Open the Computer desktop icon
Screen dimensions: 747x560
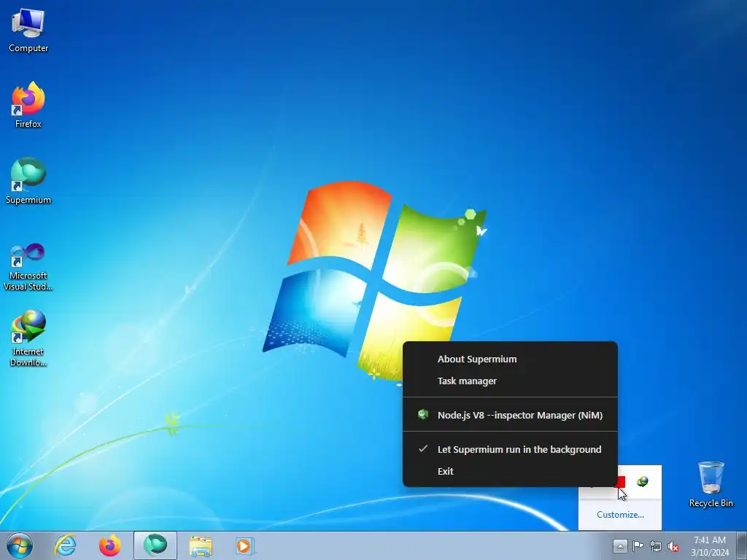pos(28,31)
